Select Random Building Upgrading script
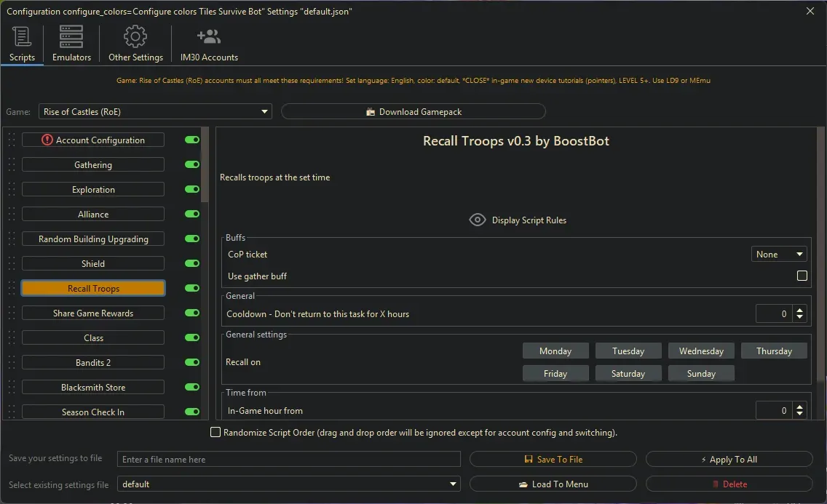Viewport: 827px width, 504px height. [x=93, y=239]
